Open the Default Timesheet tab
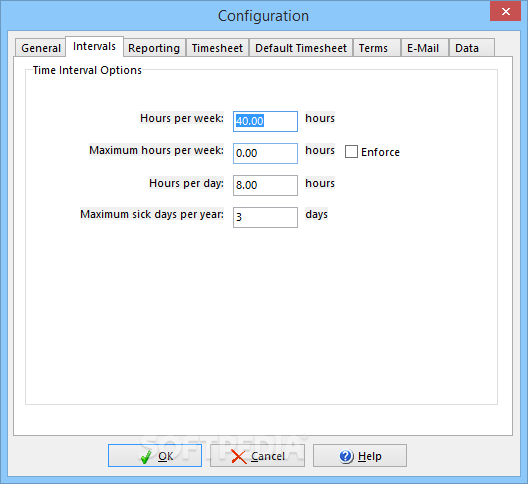Viewport: 528px width, 484px height. (301, 48)
